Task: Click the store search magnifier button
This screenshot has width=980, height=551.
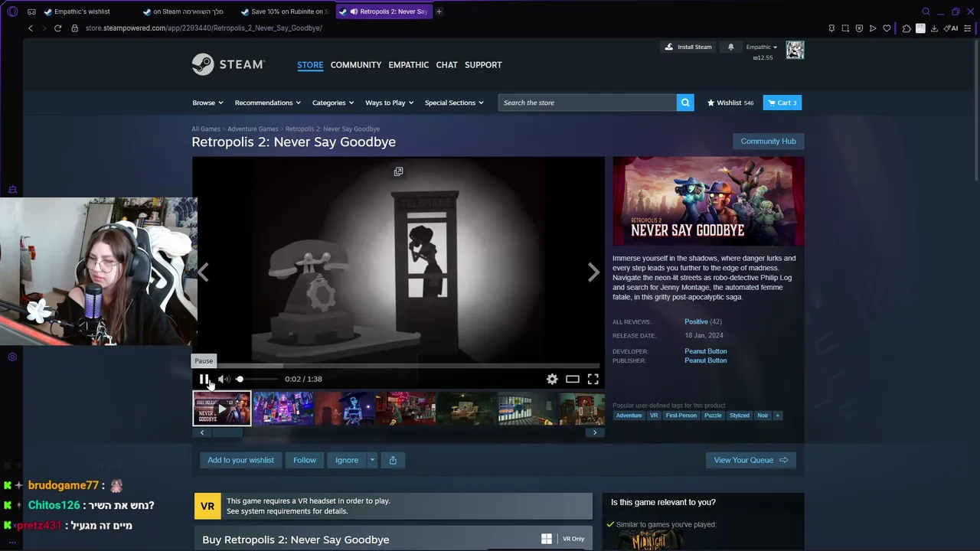Action: [685, 103]
